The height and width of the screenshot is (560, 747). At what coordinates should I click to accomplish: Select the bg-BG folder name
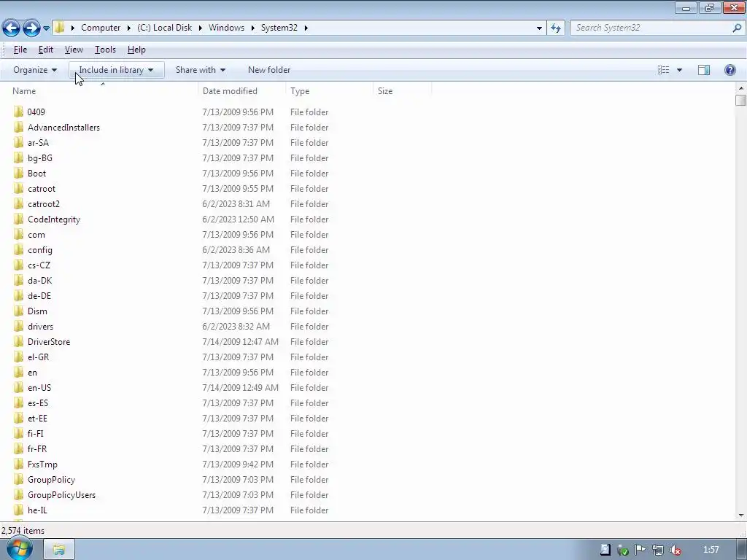tap(40, 158)
